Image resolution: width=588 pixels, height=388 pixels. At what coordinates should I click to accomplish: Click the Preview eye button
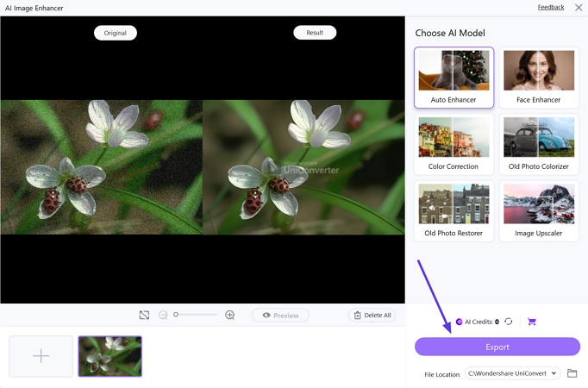[280, 316]
